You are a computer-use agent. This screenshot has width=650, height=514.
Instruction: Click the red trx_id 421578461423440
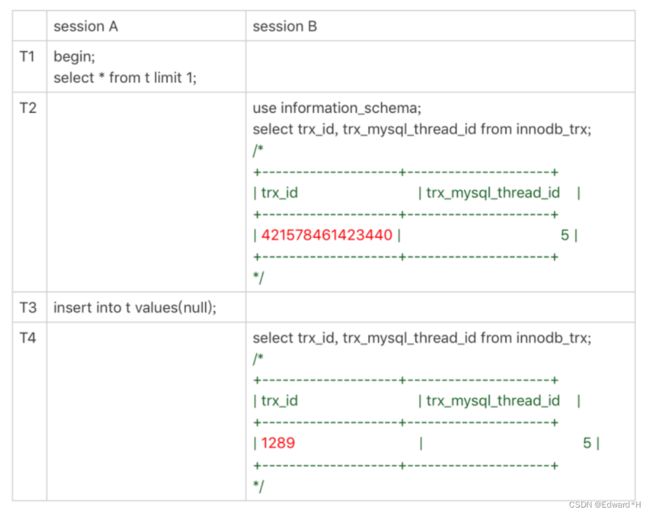pos(327,235)
